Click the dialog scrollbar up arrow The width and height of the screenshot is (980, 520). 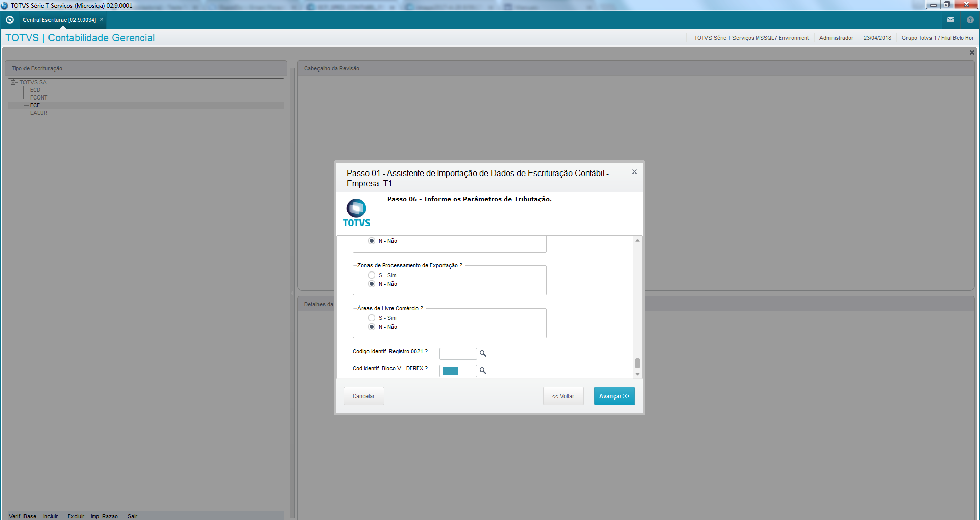637,240
